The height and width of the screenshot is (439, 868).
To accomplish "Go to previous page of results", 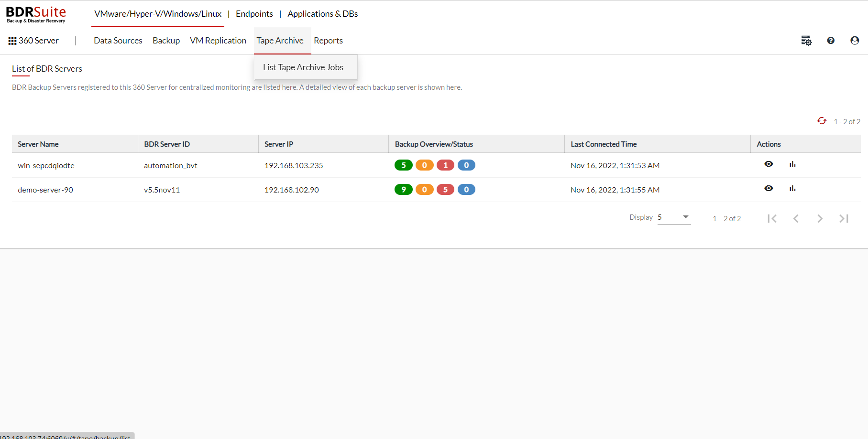I will (796, 218).
